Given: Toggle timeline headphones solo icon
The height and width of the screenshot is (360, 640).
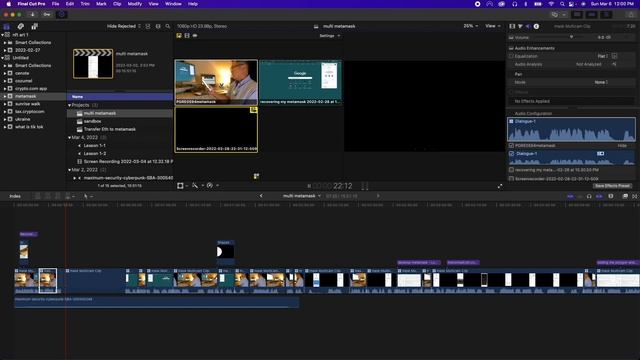Looking at the screenshot, I should pyautogui.click(x=589, y=196).
